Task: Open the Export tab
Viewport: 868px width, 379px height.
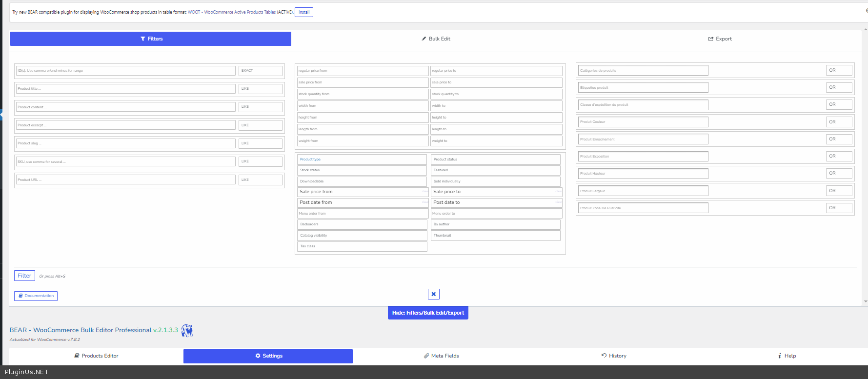Action: tap(720, 39)
